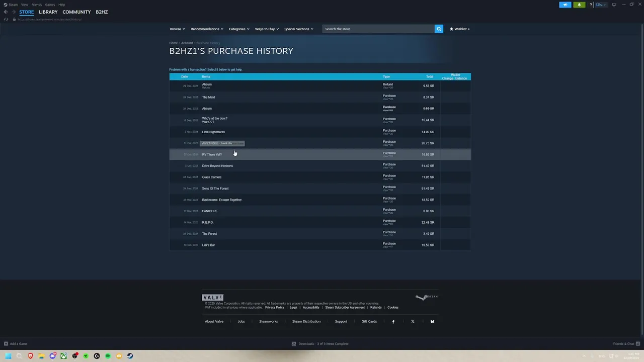Open the Steam Subscriber Agreement link

click(345, 307)
